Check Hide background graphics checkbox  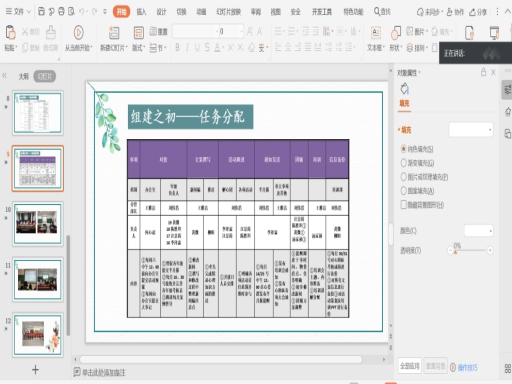[x=404, y=204]
